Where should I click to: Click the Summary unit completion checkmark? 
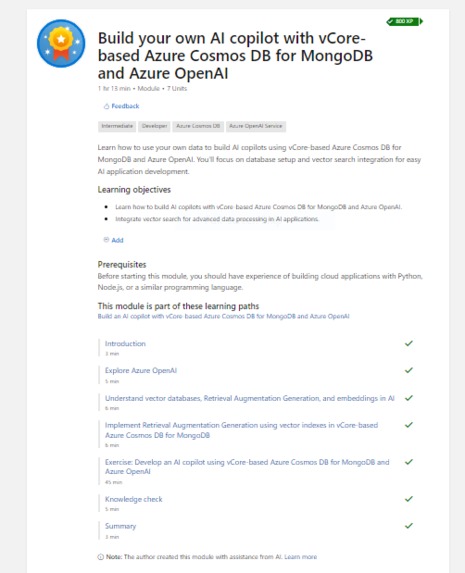coord(409,525)
